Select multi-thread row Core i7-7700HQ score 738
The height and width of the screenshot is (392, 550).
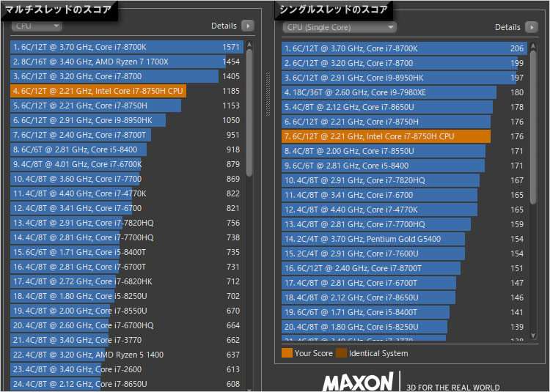point(127,237)
